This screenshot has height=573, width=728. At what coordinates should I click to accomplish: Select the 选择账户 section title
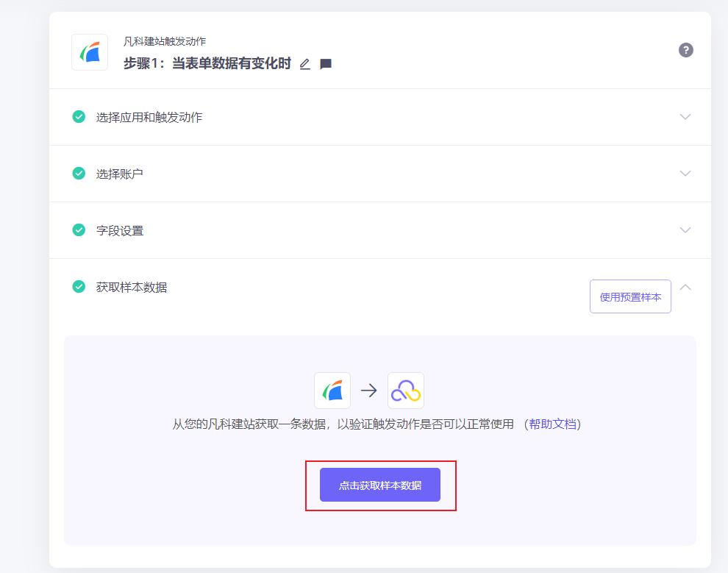(119, 174)
